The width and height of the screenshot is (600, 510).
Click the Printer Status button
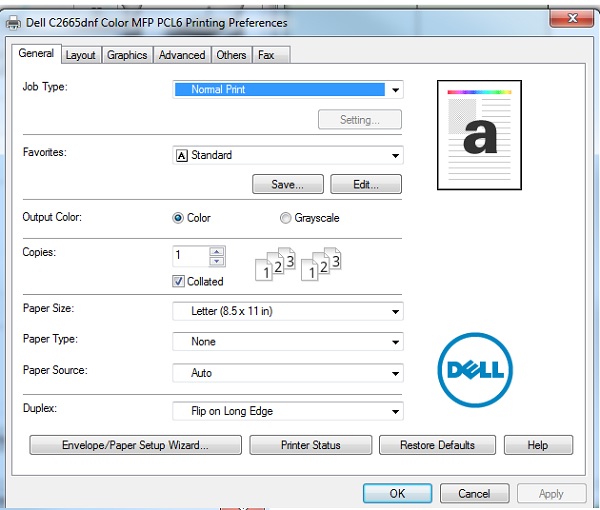point(311,445)
